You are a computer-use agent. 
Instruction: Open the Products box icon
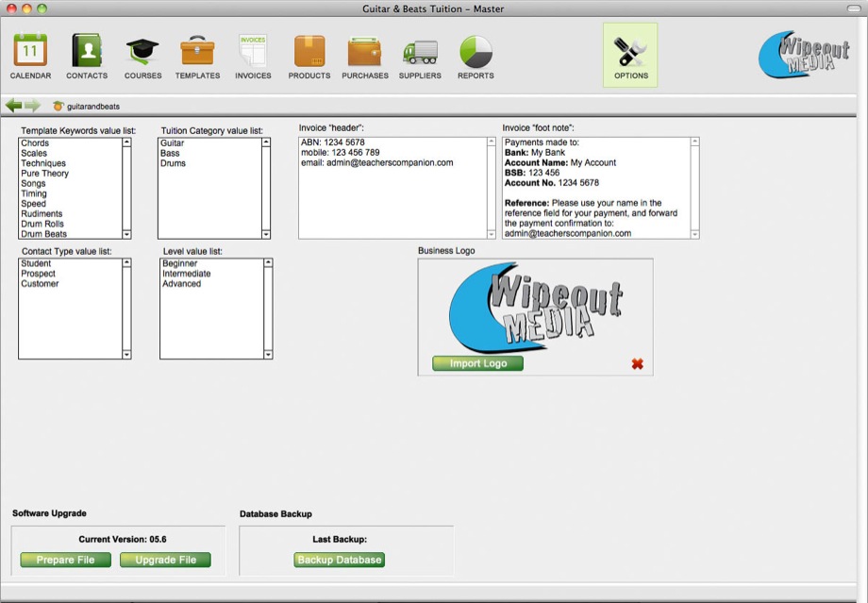pyautogui.click(x=309, y=52)
